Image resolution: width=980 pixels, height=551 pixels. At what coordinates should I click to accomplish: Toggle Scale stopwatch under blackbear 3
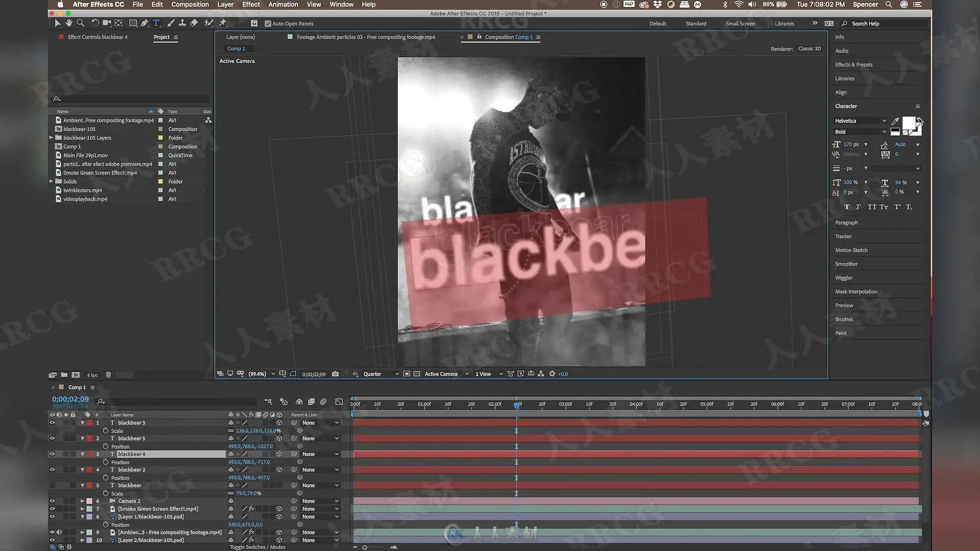(106, 431)
